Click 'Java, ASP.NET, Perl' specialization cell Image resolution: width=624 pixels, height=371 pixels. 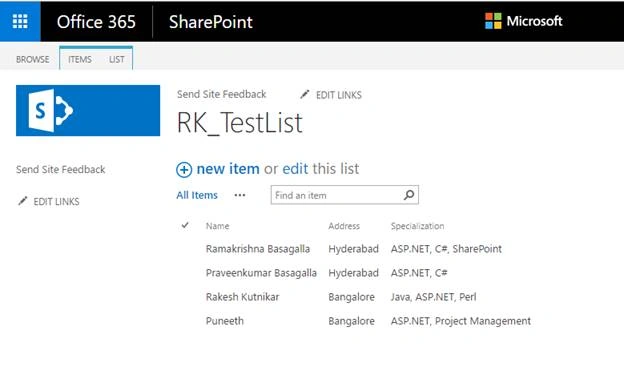pos(433,297)
